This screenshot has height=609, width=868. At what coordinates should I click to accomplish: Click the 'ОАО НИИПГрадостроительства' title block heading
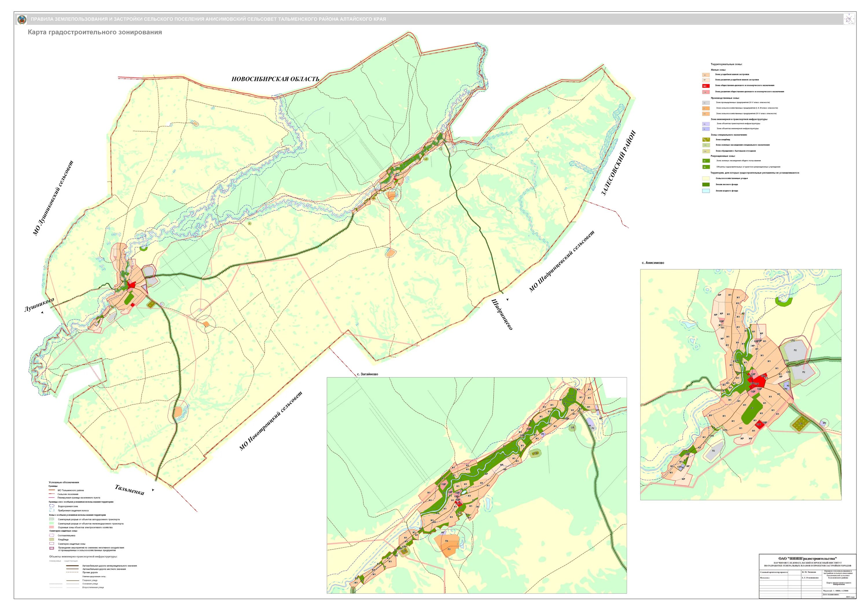(x=808, y=559)
